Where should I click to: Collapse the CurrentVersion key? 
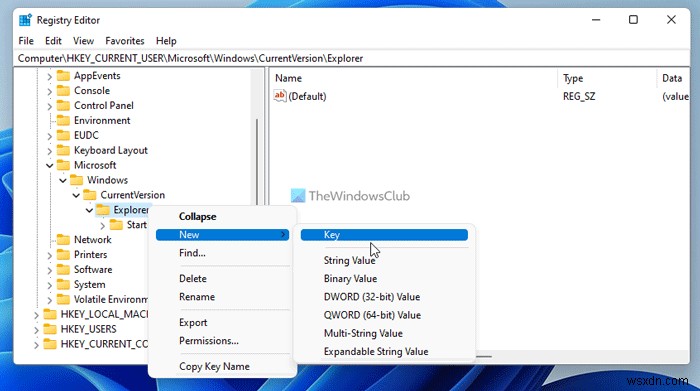(76, 196)
